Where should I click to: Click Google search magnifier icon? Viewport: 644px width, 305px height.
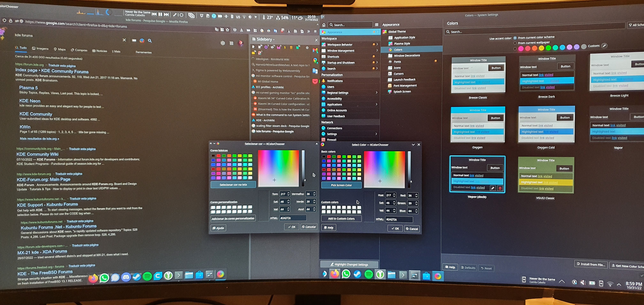[150, 41]
